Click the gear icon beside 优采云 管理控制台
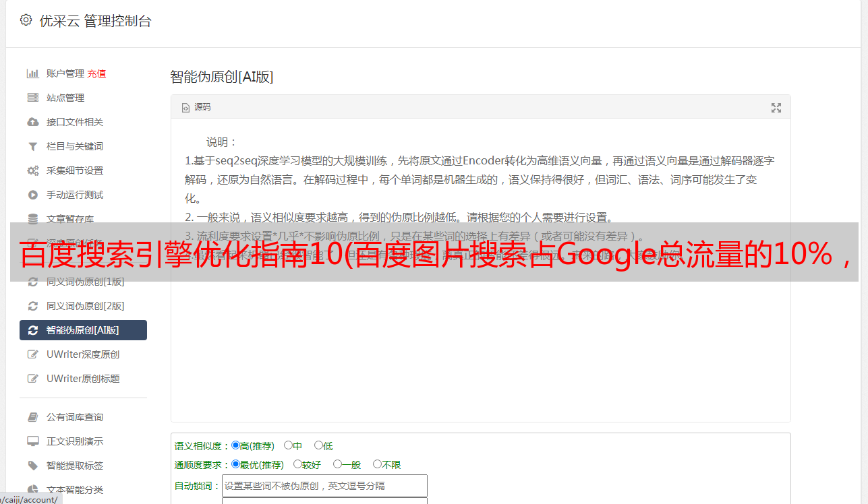The height and width of the screenshot is (504, 868). click(x=26, y=20)
